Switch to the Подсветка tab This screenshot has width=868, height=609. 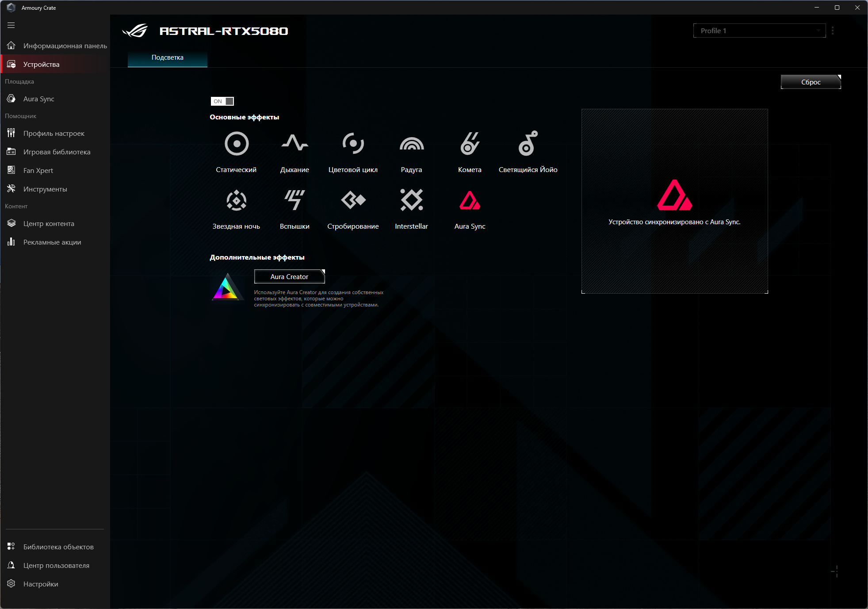pyautogui.click(x=167, y=57)
